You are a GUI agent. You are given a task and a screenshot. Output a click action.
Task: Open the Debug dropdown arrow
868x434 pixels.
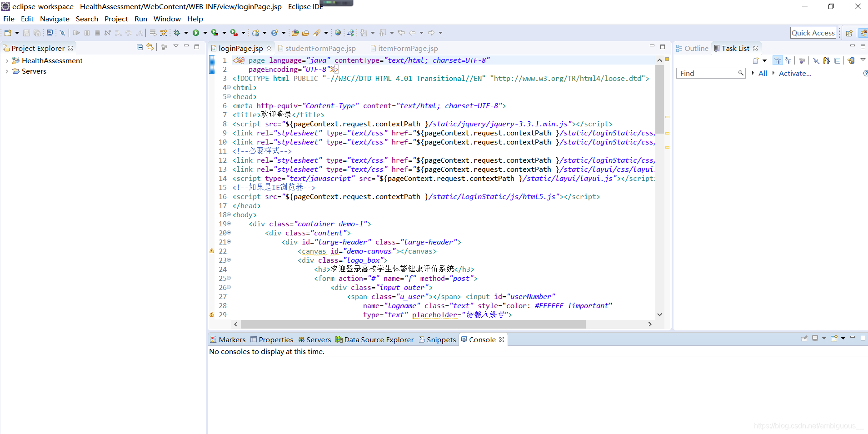[x=186, y=33]
